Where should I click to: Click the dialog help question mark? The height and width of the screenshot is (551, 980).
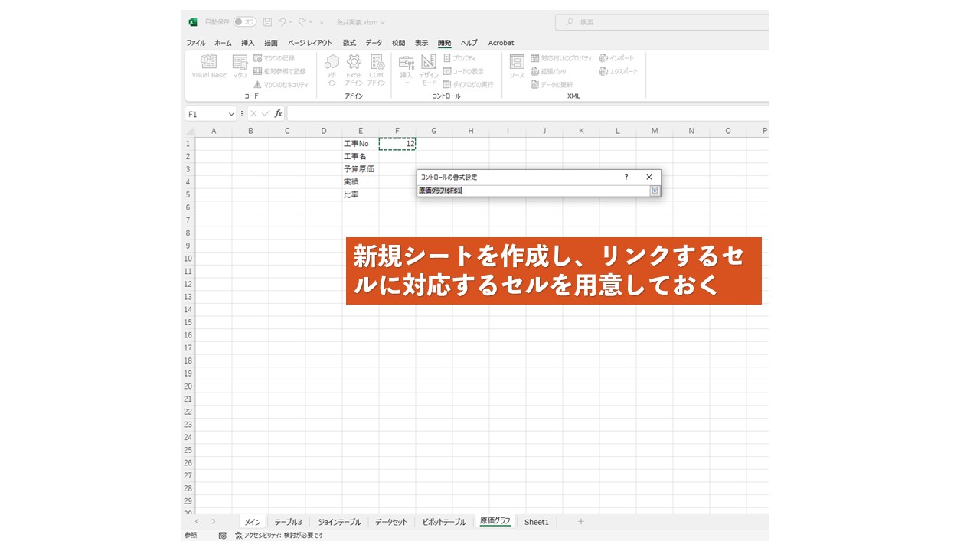tap(626, 177)
